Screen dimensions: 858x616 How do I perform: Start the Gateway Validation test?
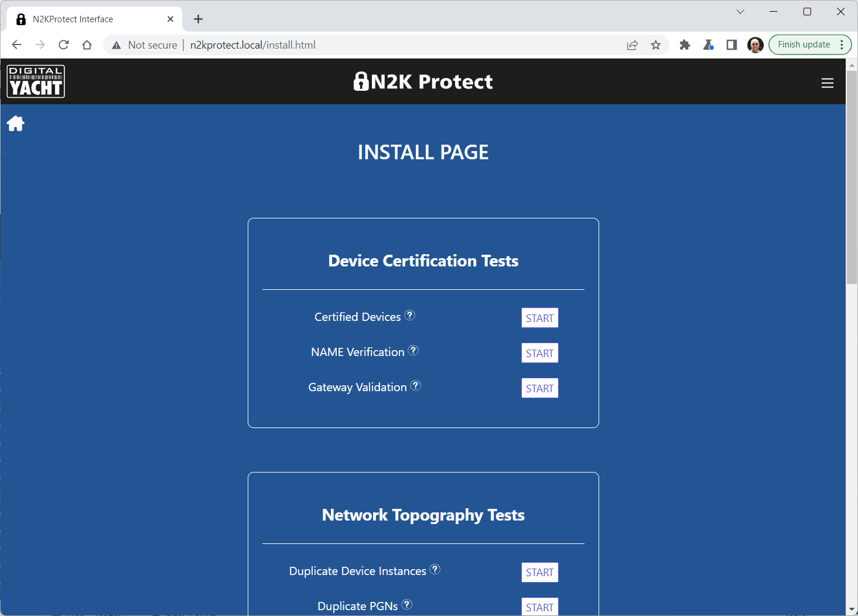(x=539, y=388)
